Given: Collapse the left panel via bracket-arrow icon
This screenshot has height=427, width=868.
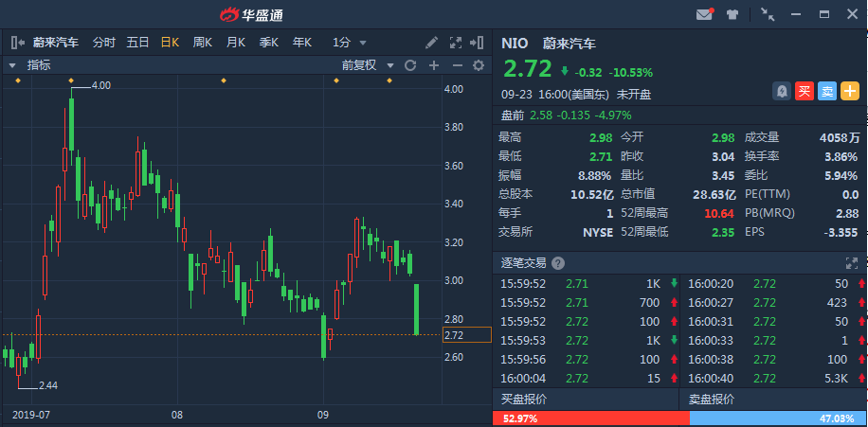Looking at the screenshot, I should coord(18,43).
